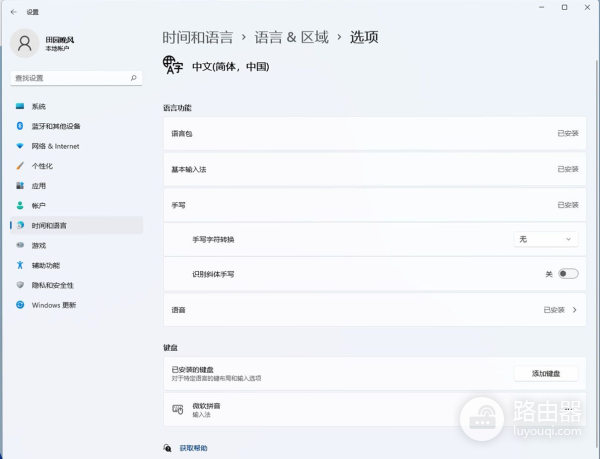The width and height of the screenshot is (600, 459).
Task: Open 应用 settings page
Action: [x=77, y=186]
